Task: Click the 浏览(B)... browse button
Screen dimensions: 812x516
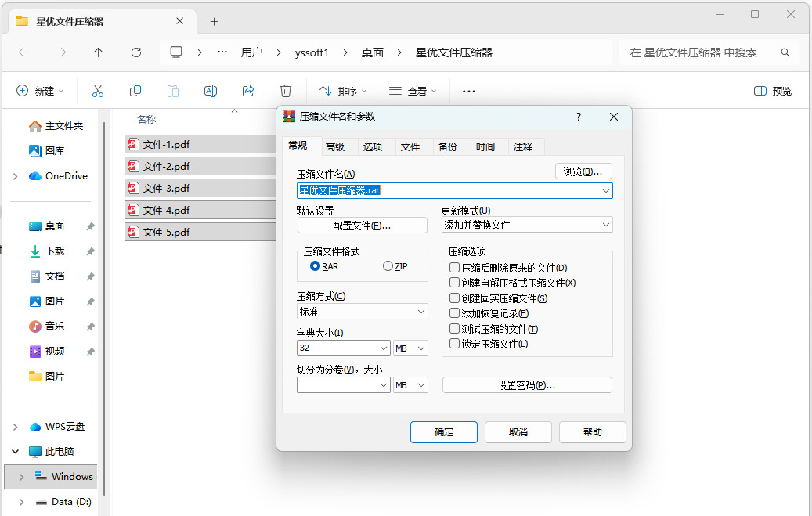Action: [583, 171]
